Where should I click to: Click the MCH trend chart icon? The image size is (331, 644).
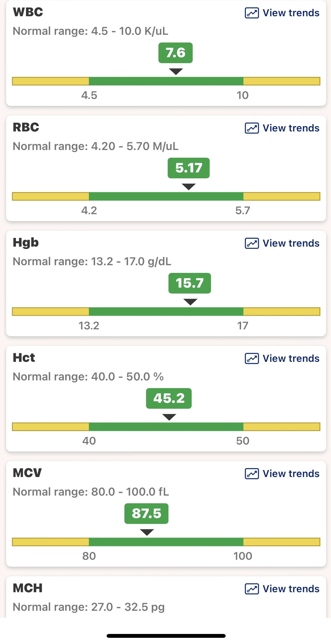coord(252,589)
